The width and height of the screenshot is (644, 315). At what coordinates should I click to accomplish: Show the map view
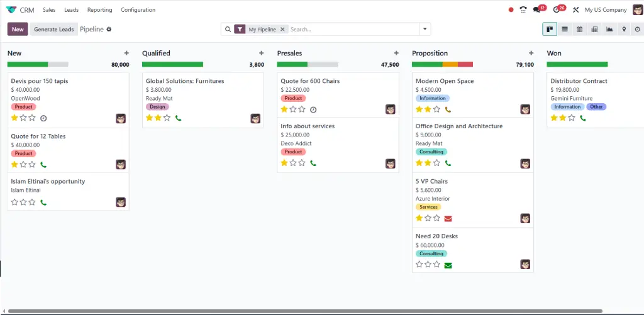pos(623,29)
